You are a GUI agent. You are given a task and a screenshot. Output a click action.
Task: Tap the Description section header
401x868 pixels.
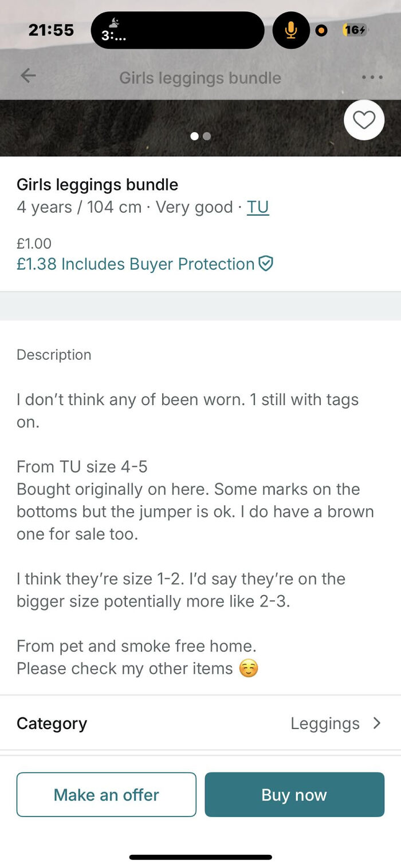[53, 355]
